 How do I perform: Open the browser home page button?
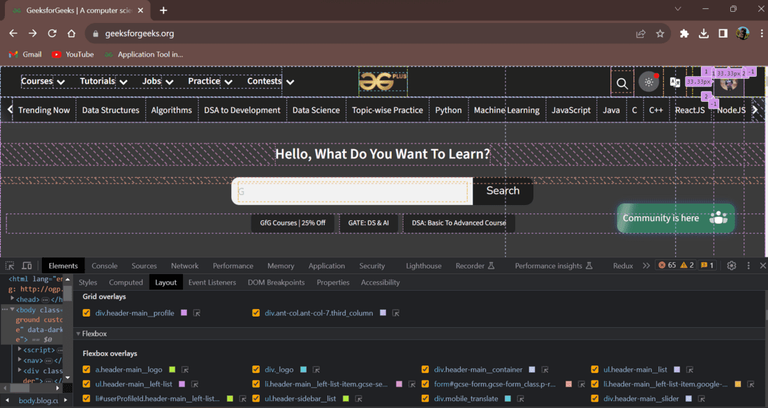coord(72,33)
